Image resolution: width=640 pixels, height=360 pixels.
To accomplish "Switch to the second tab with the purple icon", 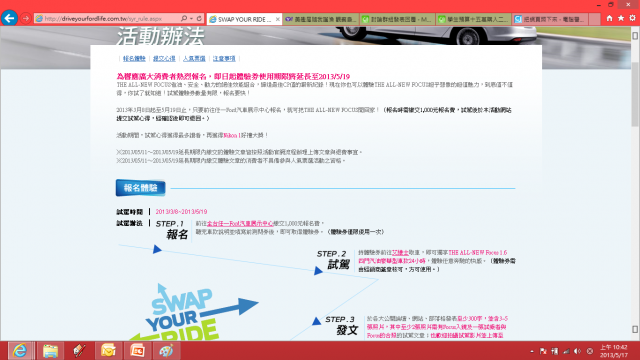I will (321, 19).
